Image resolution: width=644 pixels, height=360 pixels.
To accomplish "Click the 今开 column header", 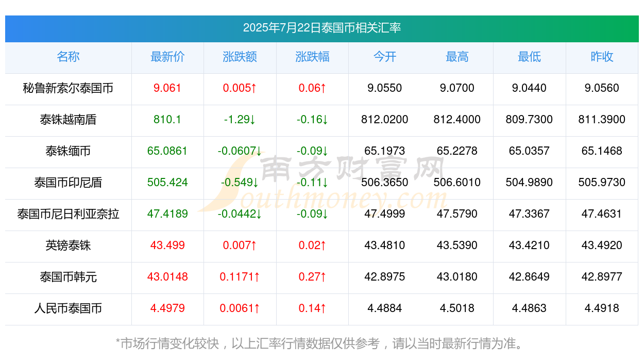I will tap(385, 57).
